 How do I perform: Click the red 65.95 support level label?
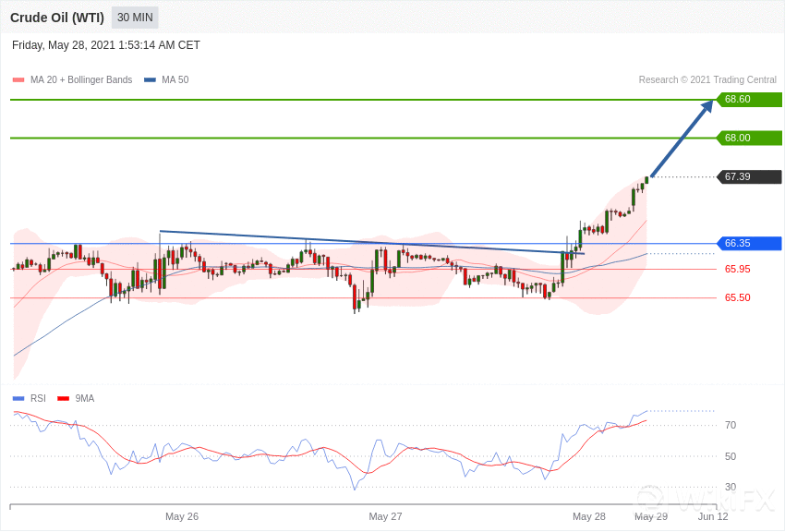(737, 270)
